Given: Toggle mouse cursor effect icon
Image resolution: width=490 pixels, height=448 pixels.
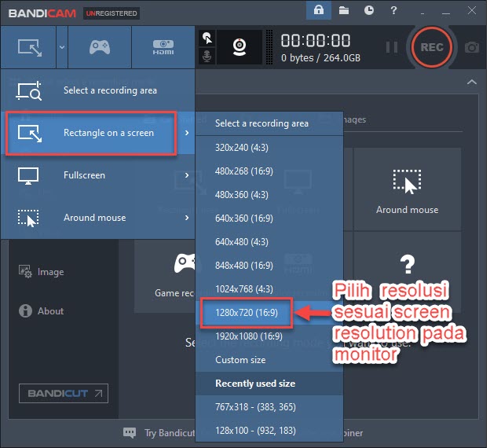Looking at the screenshot, I should pyautogui.click(x=207, y=39).
